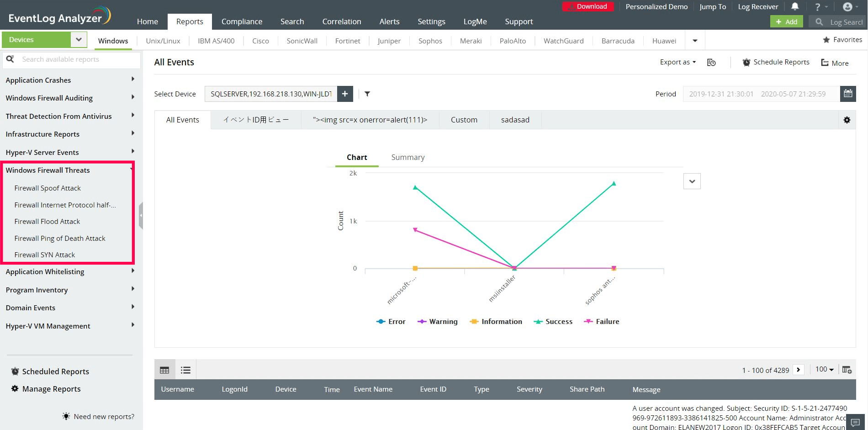The height and width of the screenshot is (430, 868).
Task: Open Firewall Ping of Death Attack report
Action: click(x=60, y=239)
